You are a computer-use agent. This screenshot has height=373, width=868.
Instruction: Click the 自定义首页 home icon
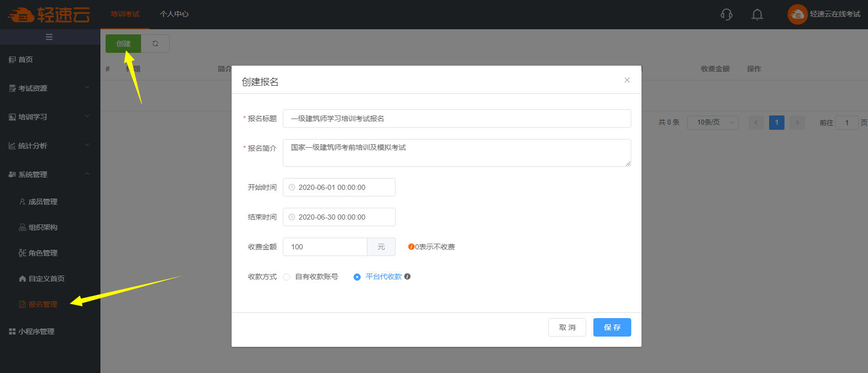22,279
